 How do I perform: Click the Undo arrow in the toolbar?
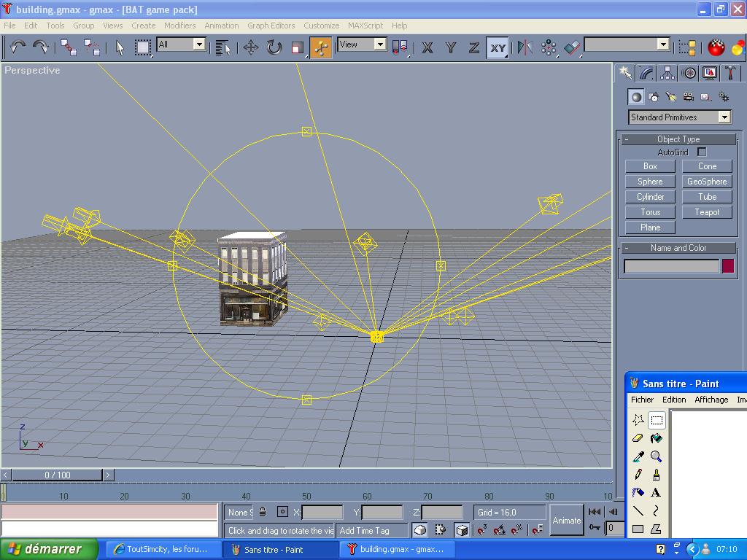click(x=18, y=47)
